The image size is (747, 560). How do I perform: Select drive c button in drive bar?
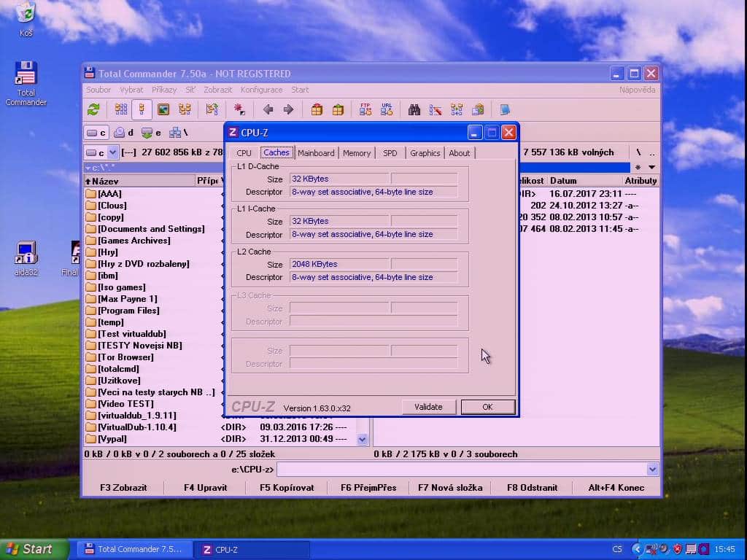click(x=96, y=133)
